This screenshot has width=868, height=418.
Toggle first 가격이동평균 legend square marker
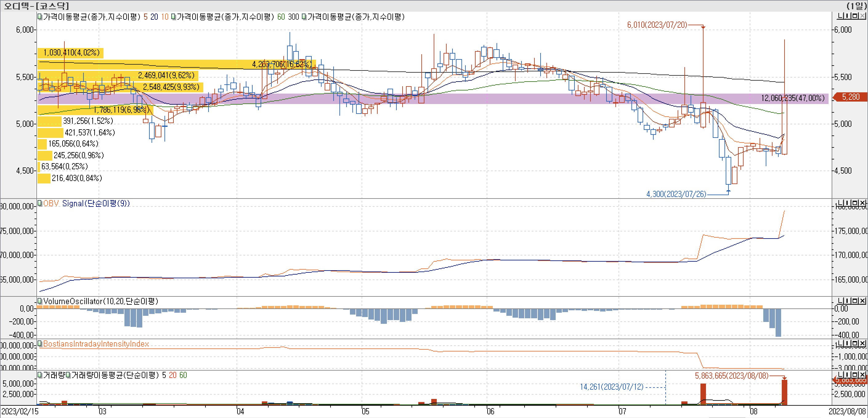(x=40, y=17)
